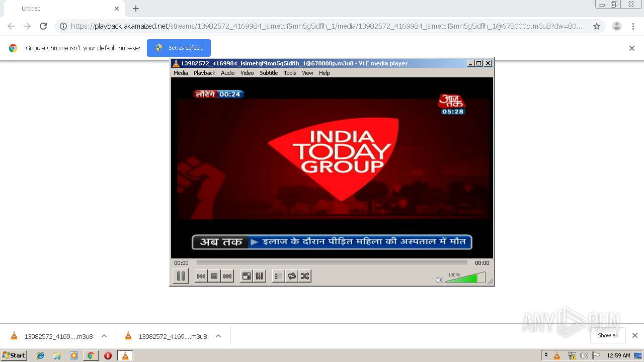Toggle loop mode in VLC
The height and width of the screenshot is (362, 644).
tap(291, 276)
